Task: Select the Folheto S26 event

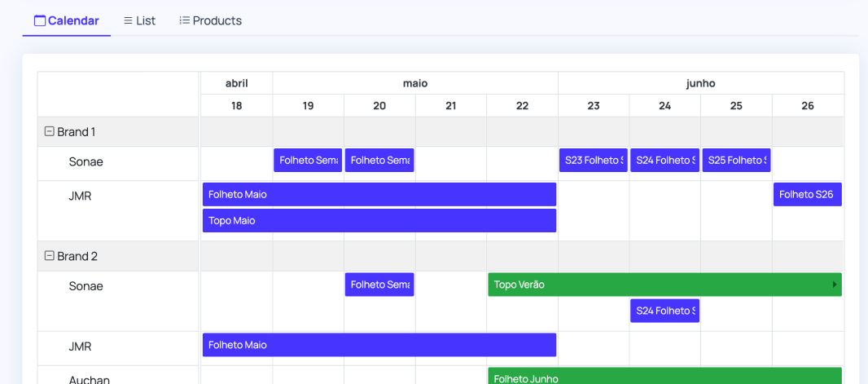Action: click(807, 194)
